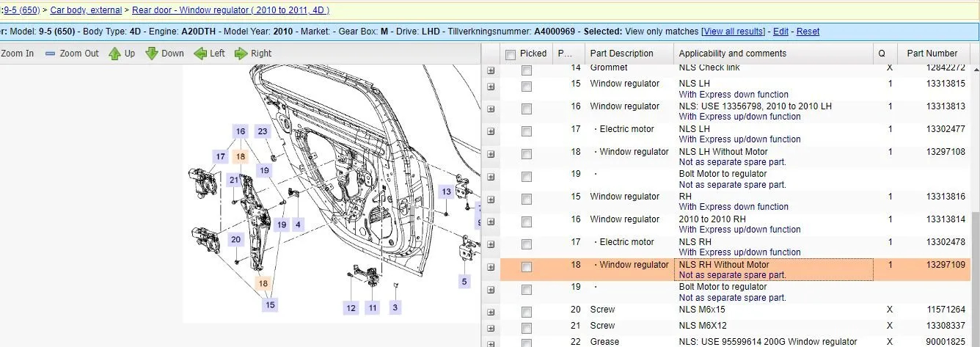The image size is (980, 347).
Task: Check the box for part 13297109
Action: (x=526, y=268)
